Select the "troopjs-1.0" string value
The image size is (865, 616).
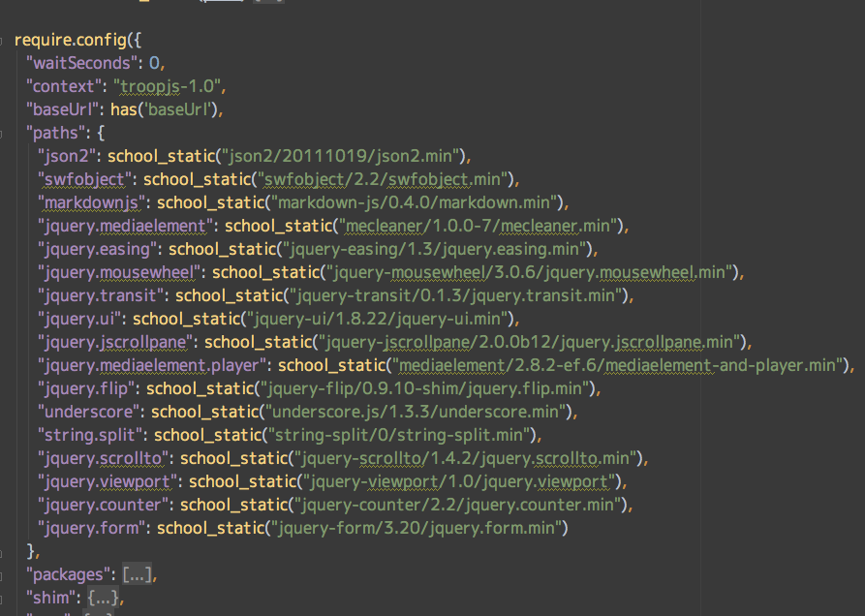pyautogui.click(x=168, y=86)
